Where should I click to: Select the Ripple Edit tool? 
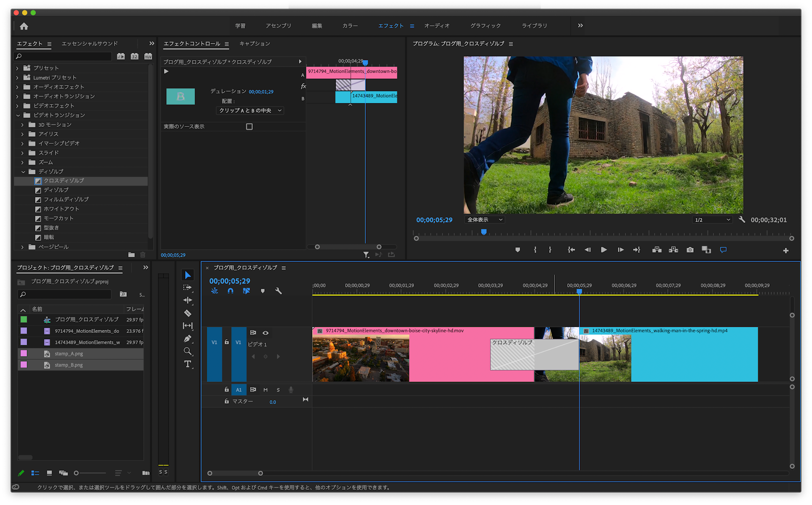[187, 300]
